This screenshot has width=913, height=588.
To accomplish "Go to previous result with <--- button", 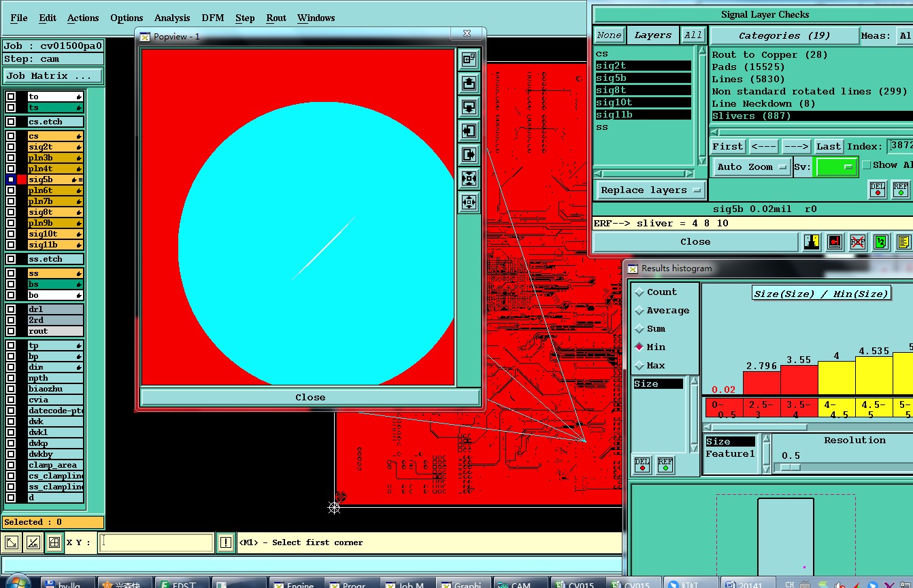I will (x=763, y=146).
